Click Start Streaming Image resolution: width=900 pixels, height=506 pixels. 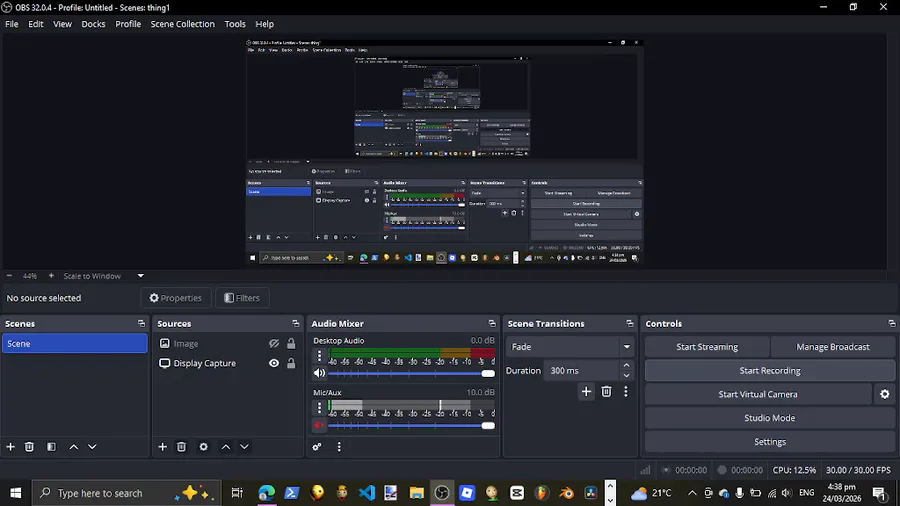click(x=707, y=347)
